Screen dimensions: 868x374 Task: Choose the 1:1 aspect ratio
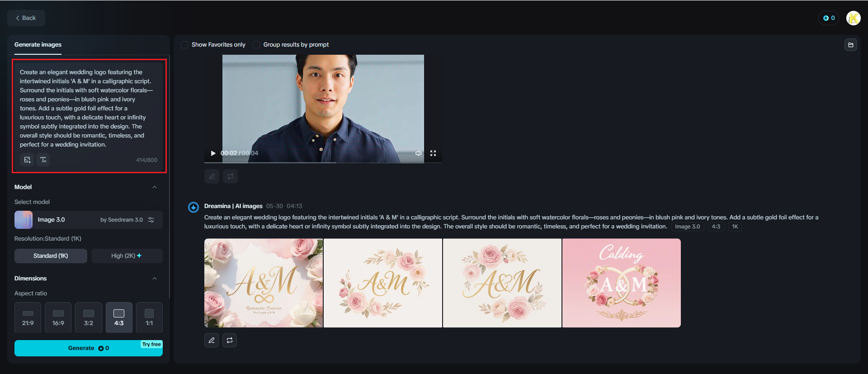point(149,317)
